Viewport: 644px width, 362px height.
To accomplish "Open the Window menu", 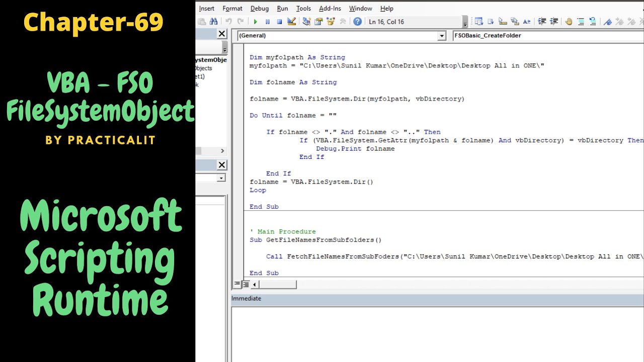I will (x=361, y=9).
